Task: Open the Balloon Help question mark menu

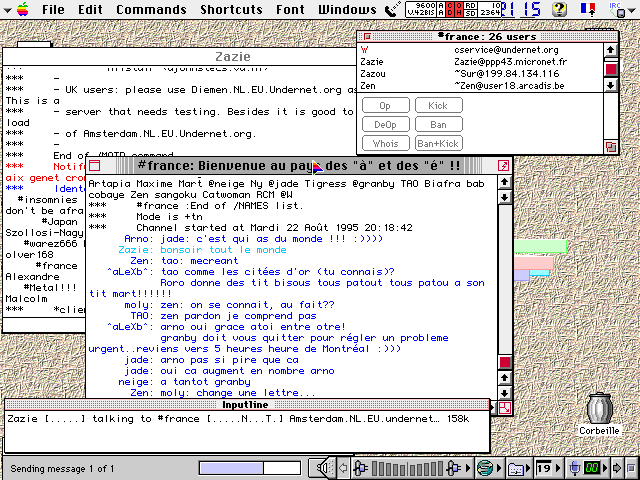Action: coord(560,9)
